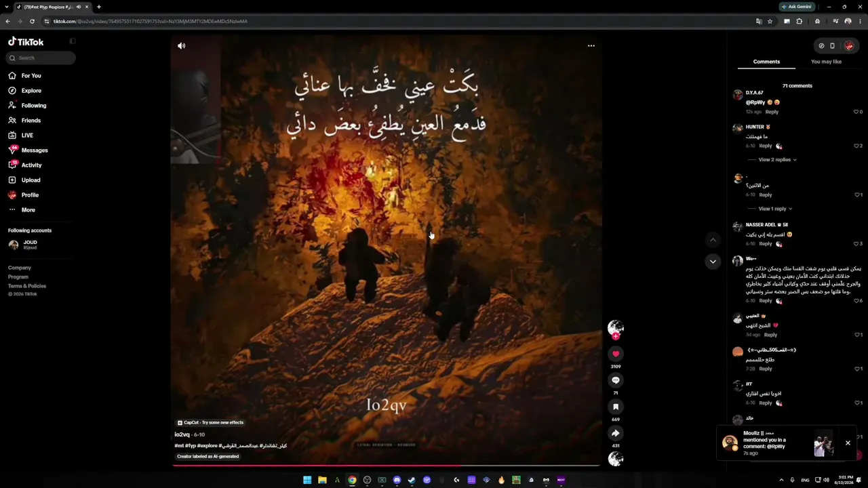
Task: Reply to NASSER ADEL's comment
Action: pos(766,244)
